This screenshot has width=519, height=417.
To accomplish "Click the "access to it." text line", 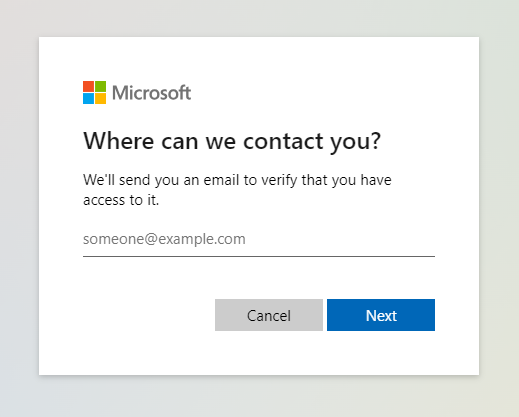I will click(121, 200).
